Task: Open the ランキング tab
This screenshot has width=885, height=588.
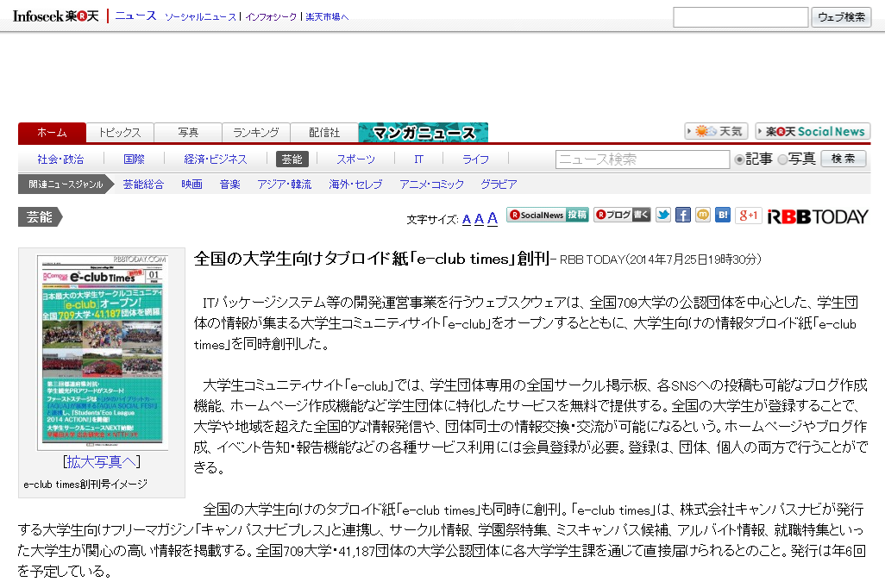Action: click(x=256, y=133)
